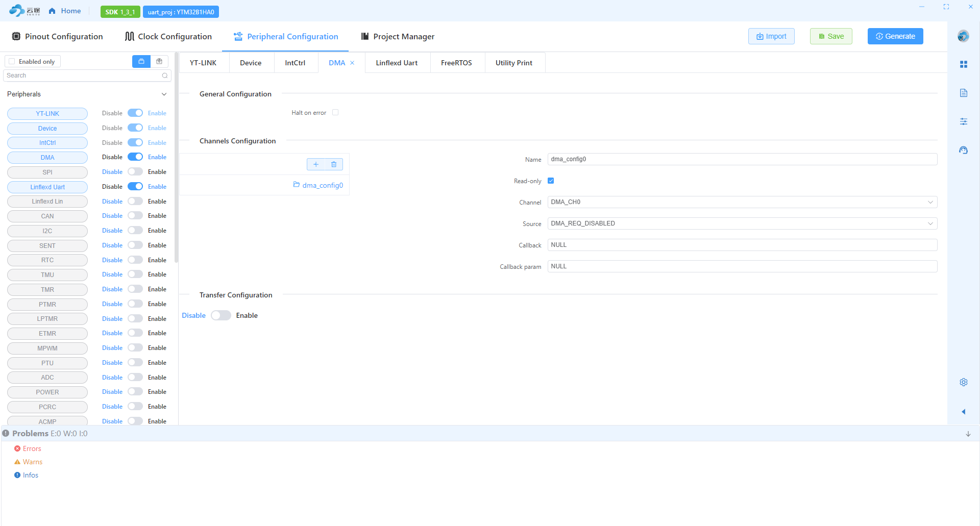Collapse Problems panel with down arrow

[x=968, y=434]
